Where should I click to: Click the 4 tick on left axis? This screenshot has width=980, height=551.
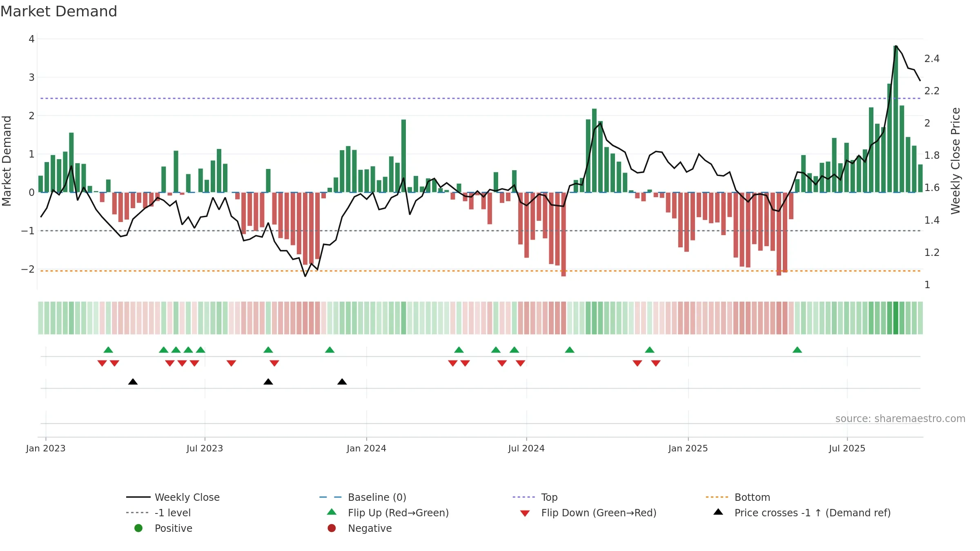31,39
